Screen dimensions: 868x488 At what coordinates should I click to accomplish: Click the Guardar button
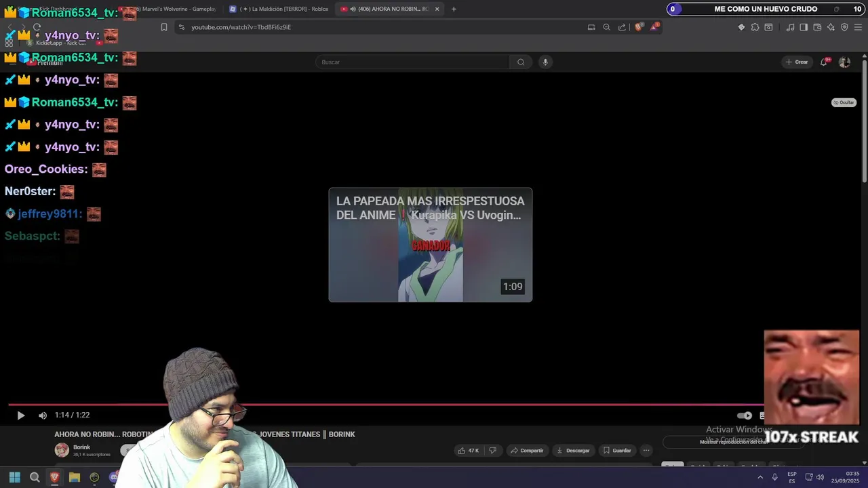tap(617, 451)
